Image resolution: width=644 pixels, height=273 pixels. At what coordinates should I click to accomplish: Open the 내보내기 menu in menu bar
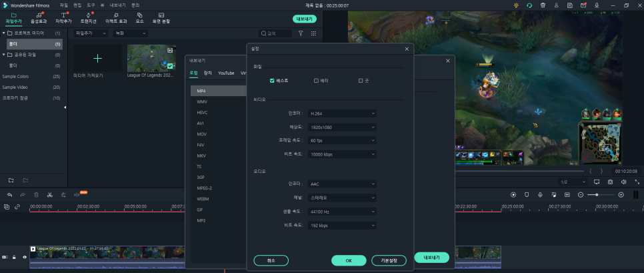tap(118, 5)
